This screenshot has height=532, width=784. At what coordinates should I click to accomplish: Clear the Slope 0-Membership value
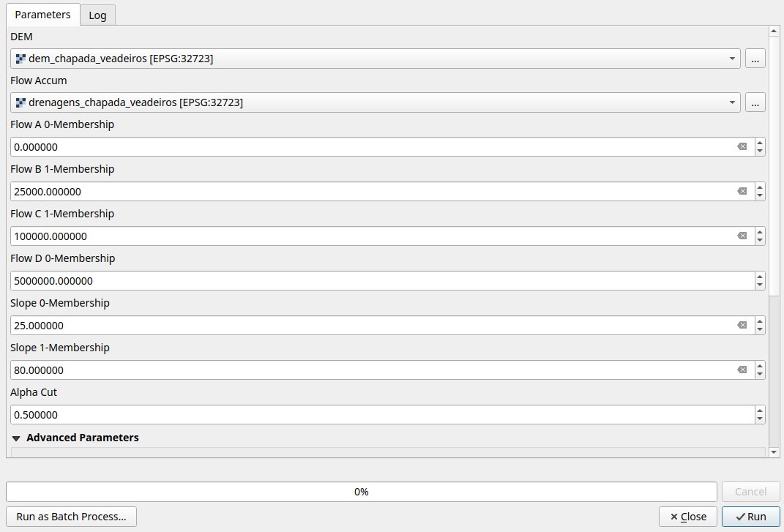tap(742, 325)
